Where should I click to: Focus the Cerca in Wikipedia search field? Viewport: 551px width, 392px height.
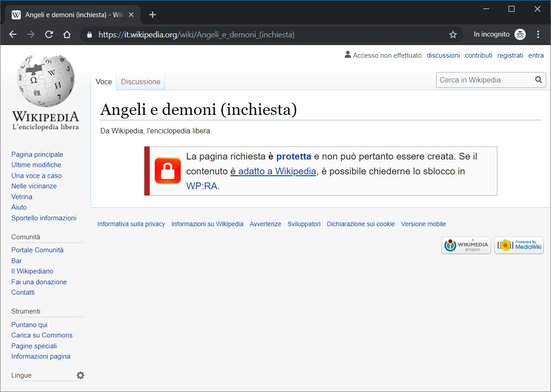coord(485,80)
